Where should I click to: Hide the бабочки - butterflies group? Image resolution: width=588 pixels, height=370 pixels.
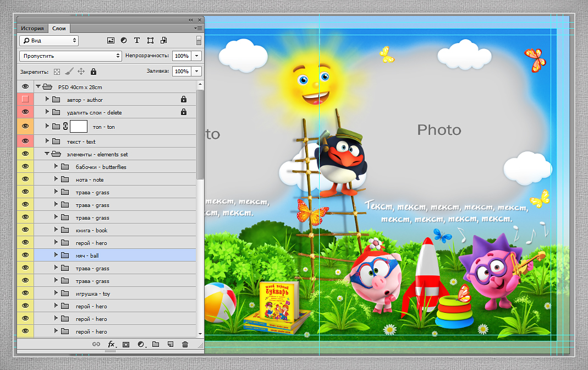25,167
